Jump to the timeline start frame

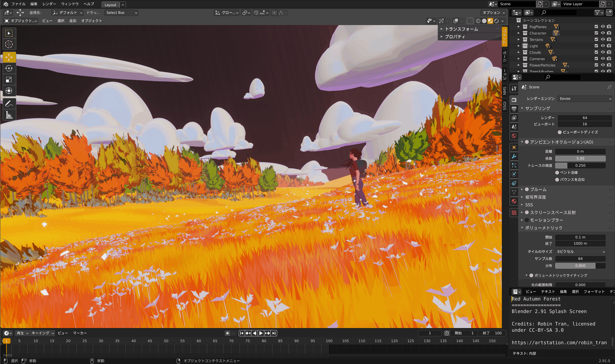tap(242, 333)
